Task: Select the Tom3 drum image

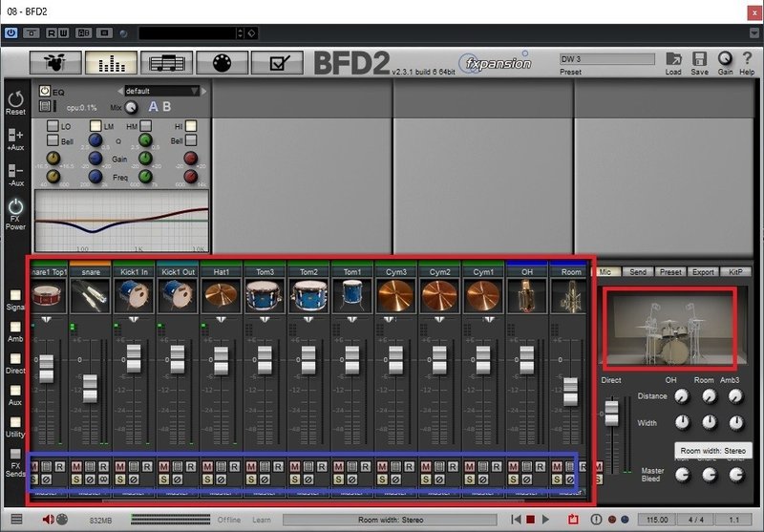Action: pos(265,296)
